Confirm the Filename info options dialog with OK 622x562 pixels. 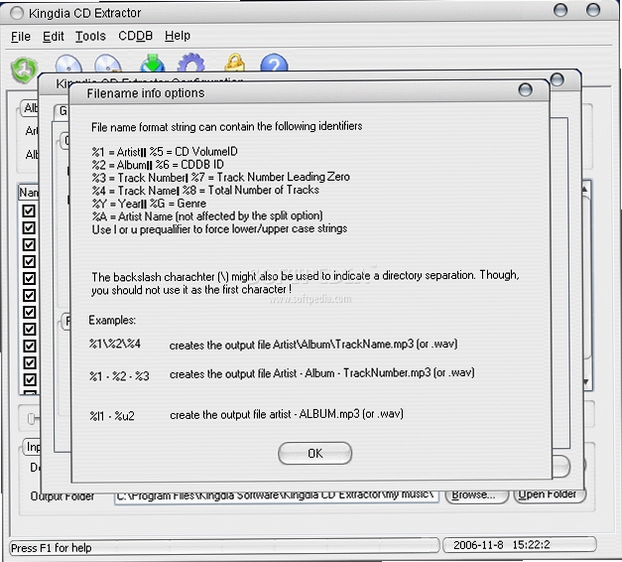coord(315,453)
